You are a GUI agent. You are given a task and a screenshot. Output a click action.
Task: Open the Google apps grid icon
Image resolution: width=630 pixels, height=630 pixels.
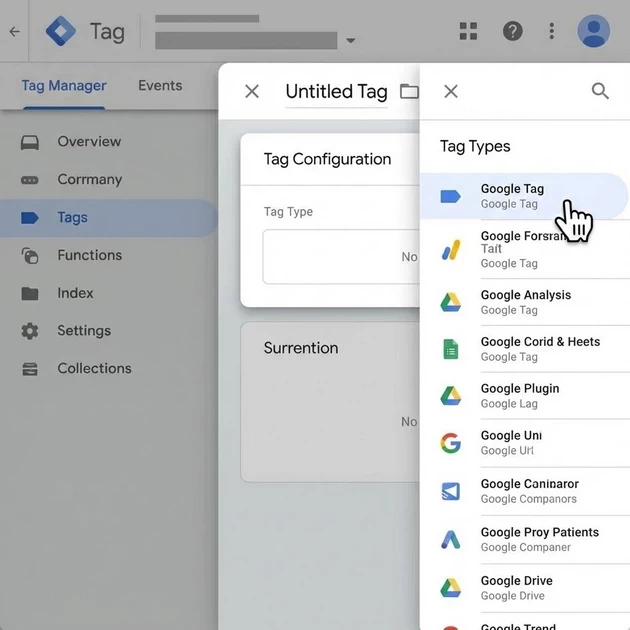(x=468, y=31)
